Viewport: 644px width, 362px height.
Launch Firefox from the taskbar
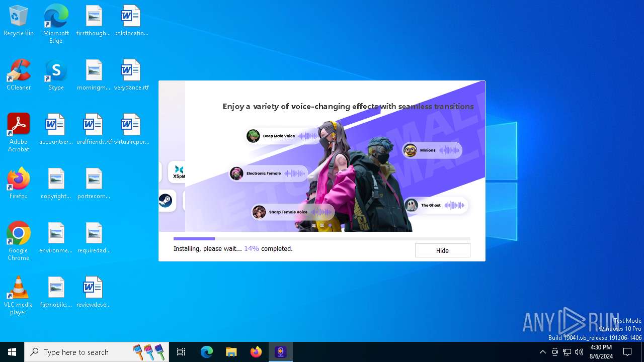point(256,352)
